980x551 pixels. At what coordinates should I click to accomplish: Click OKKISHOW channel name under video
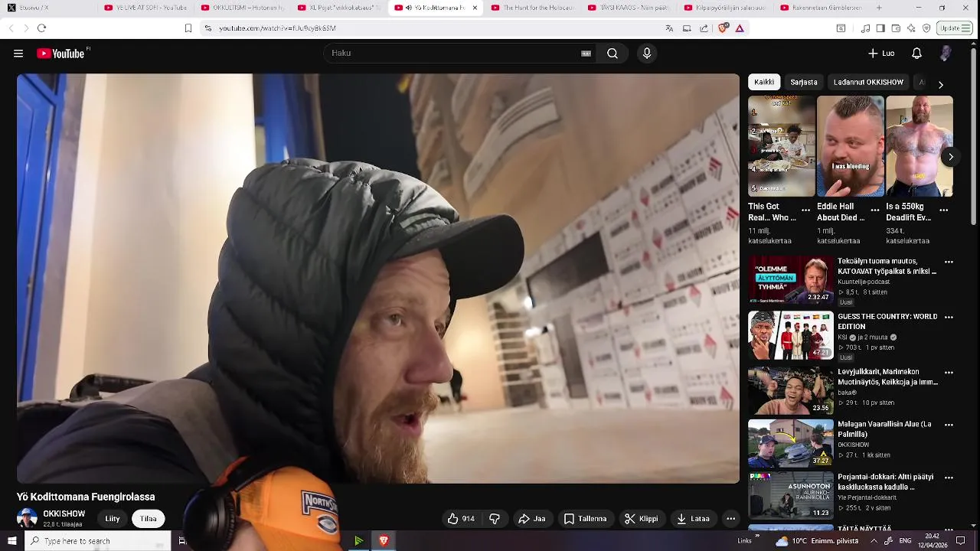point(64,514)
